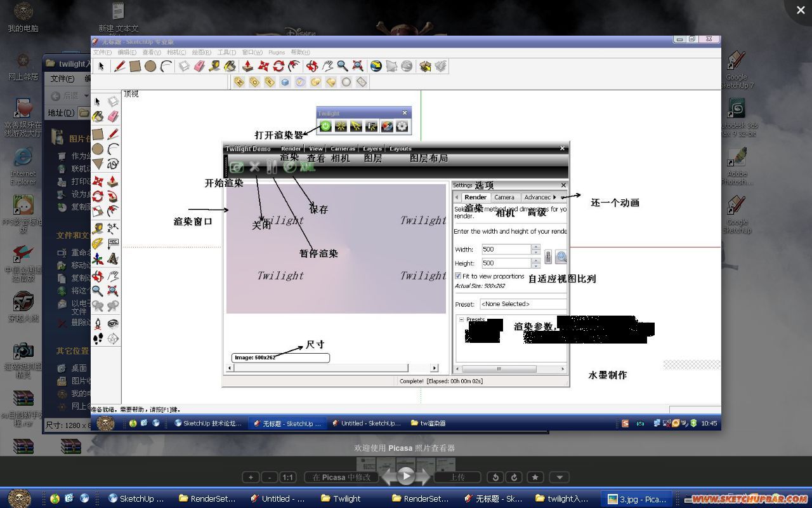Image resolution: width=812 pixels, height=508 pixels.
Task: Click the 1:1 actual size button
Action: pos(287,478)
